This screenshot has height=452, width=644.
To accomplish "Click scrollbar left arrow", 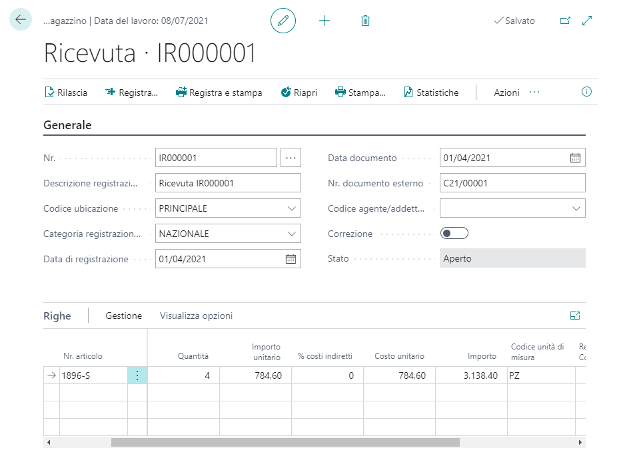I will pos(48,442).
